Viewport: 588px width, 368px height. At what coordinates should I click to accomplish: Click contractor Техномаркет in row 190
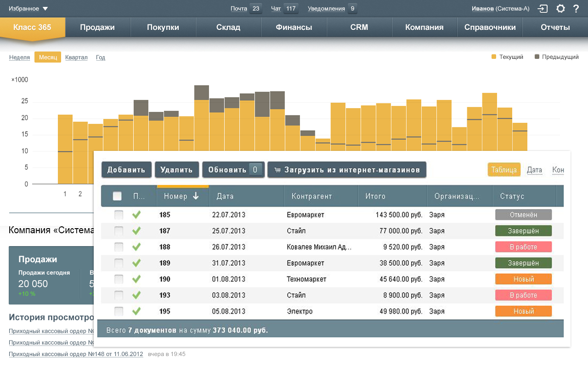point(306,279)
